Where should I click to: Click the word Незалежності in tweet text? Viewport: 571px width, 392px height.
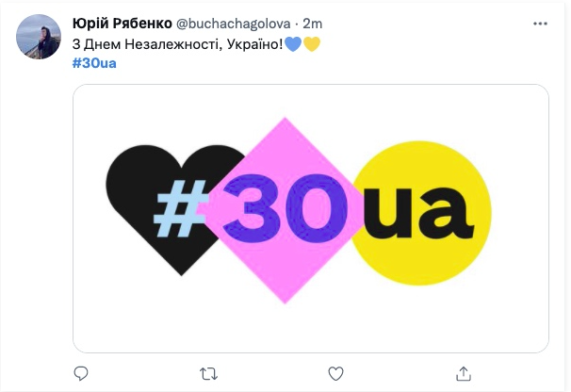[173, 43]
